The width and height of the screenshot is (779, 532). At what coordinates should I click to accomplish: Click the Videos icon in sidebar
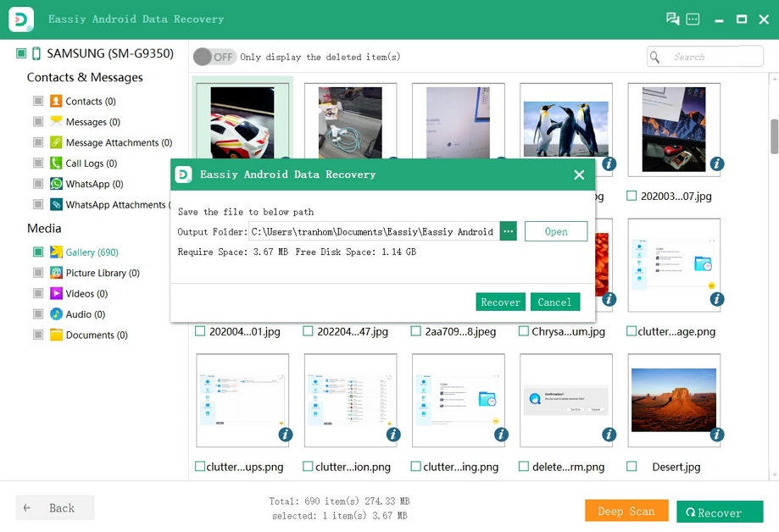pos(56,294)
